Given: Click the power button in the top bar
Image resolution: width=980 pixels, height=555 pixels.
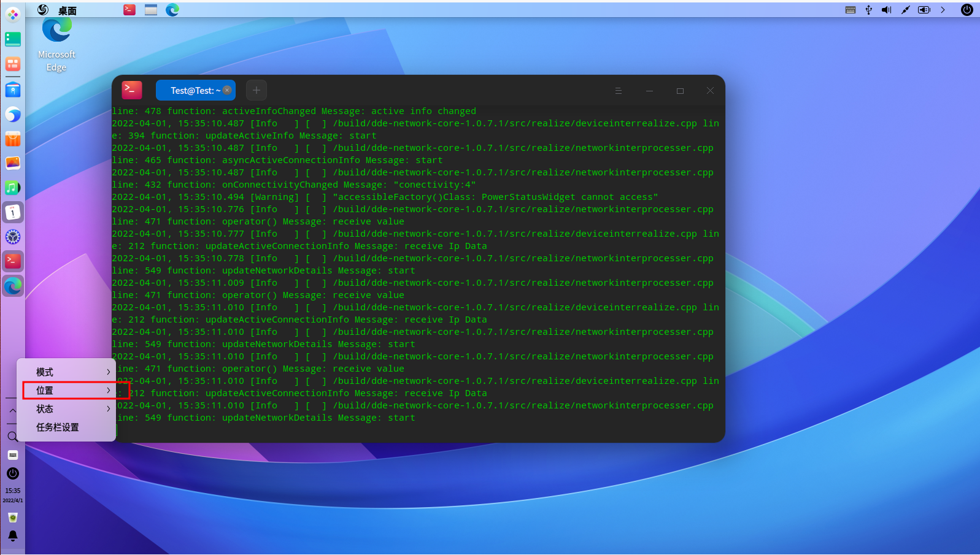Looking at the screenshot, I should click(x=967, y=10).
